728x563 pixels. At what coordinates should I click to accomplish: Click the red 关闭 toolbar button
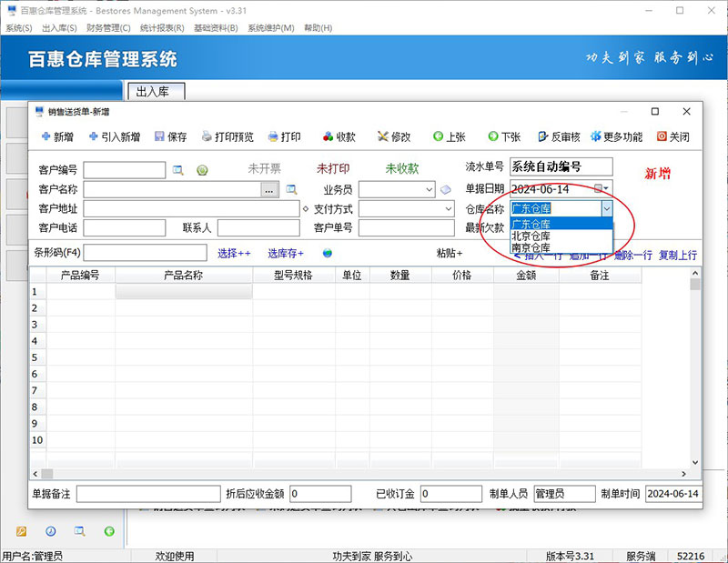tap(673, 136)
